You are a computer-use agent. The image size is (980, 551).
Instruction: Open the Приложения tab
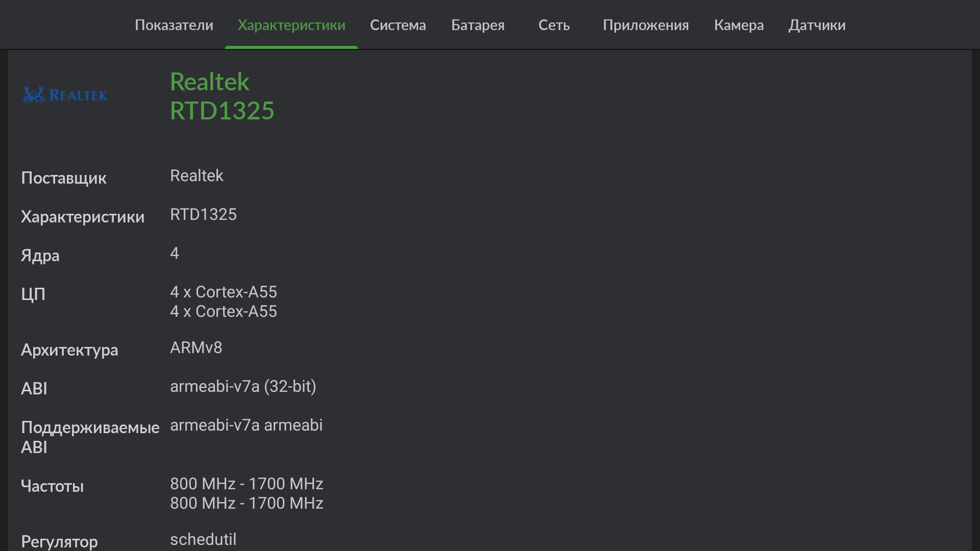[646, 25]
